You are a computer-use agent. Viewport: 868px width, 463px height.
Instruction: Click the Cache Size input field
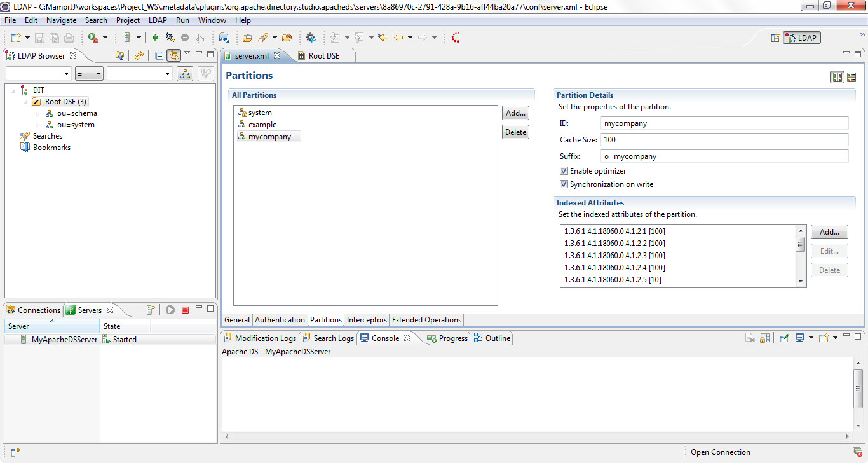click(724, 140)
